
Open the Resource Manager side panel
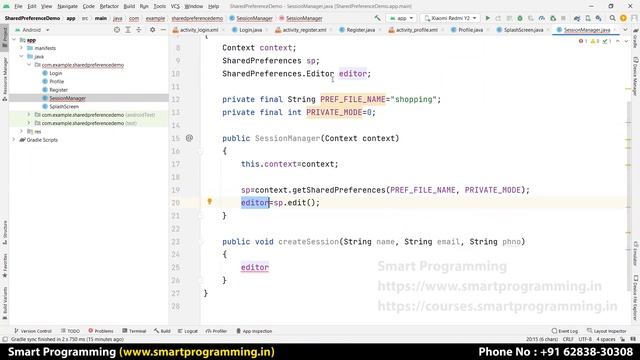coord(4,78)
